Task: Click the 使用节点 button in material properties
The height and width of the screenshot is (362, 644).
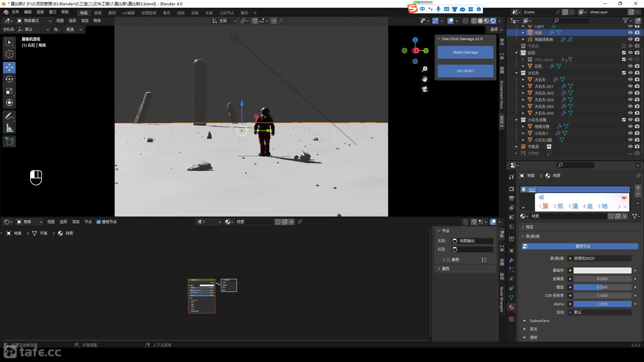Action: (580, 246)
